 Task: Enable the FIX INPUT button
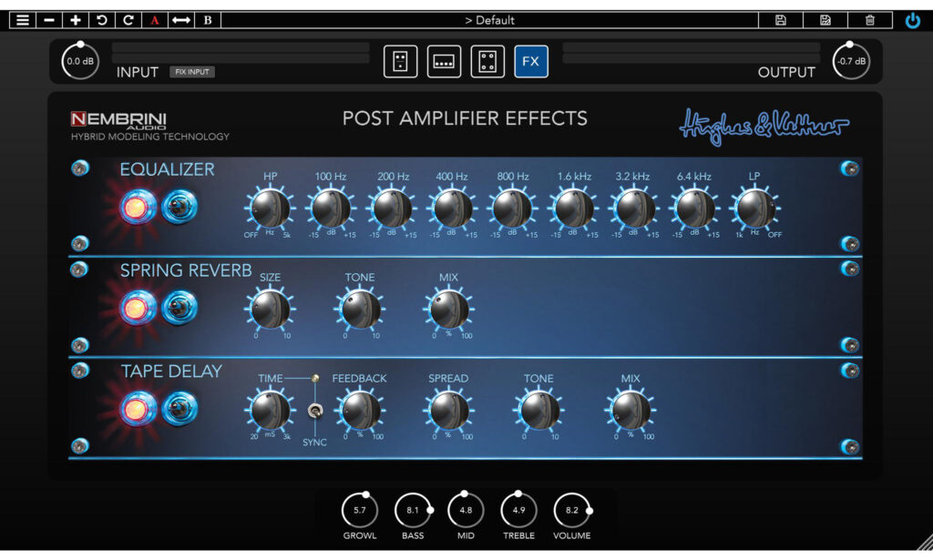(191, 72)
